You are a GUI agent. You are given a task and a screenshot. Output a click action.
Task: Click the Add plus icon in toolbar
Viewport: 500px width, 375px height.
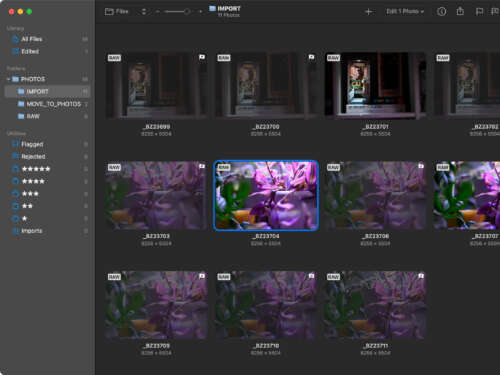[368, 12]
